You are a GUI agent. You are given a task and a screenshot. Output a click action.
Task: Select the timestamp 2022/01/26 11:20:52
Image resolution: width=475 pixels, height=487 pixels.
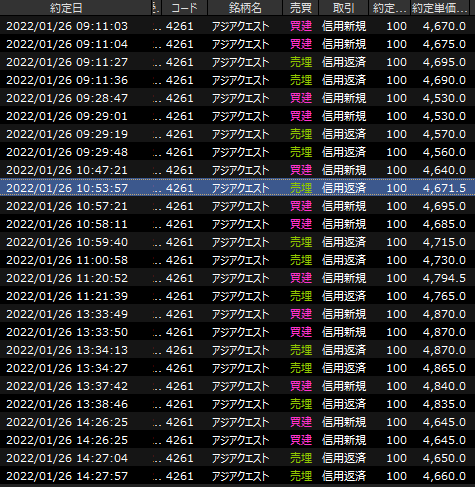[67, 278]
